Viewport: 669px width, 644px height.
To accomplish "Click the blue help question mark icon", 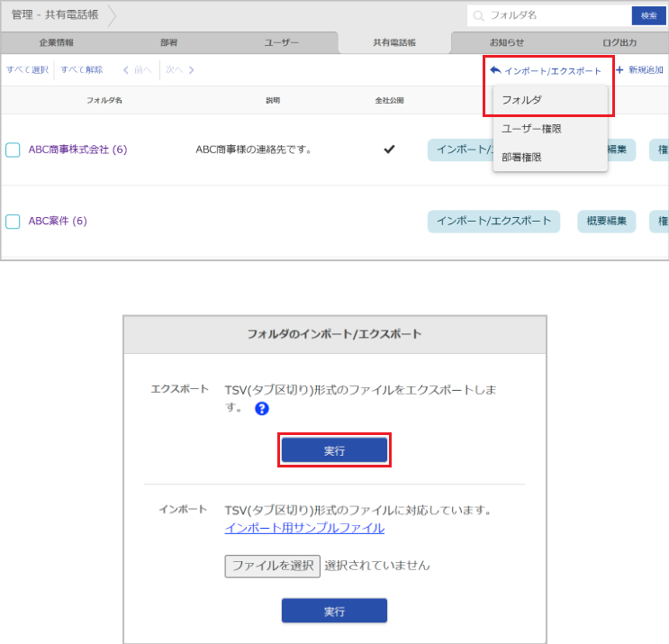I will (x=262, y=409).
